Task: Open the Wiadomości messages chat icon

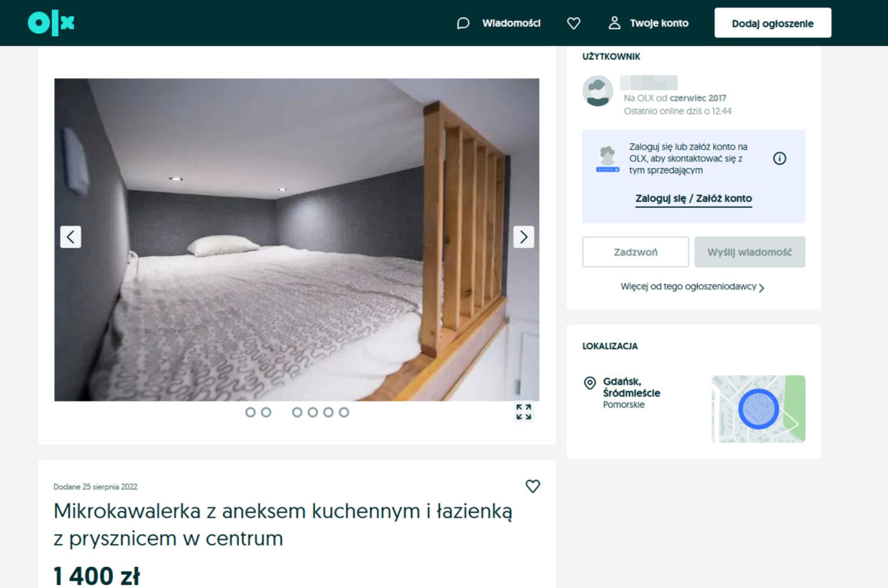Action: [x=463, y=23]
